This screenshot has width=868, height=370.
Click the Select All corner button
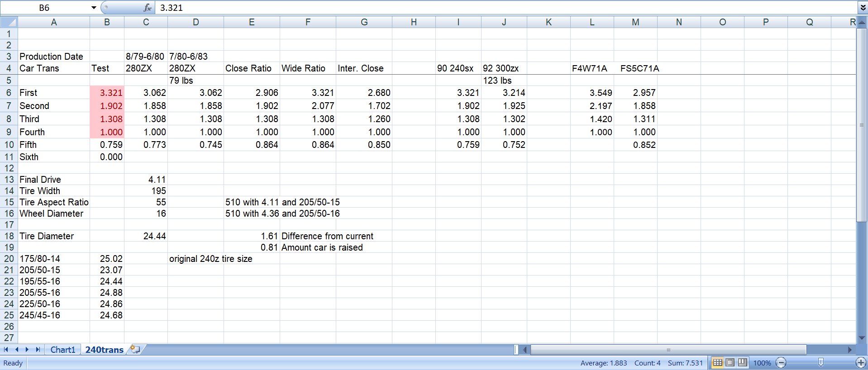pos(9,22)
